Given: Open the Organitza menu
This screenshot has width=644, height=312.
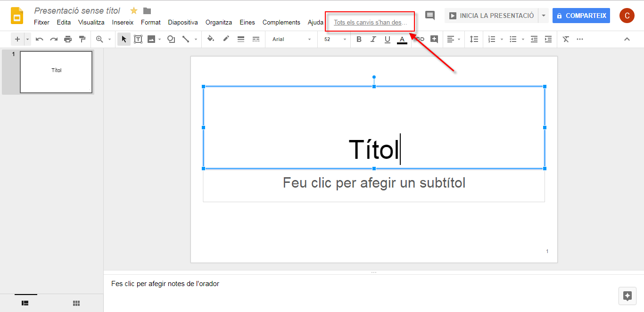Looking at the screenshot, I should (x=219, y=22).
